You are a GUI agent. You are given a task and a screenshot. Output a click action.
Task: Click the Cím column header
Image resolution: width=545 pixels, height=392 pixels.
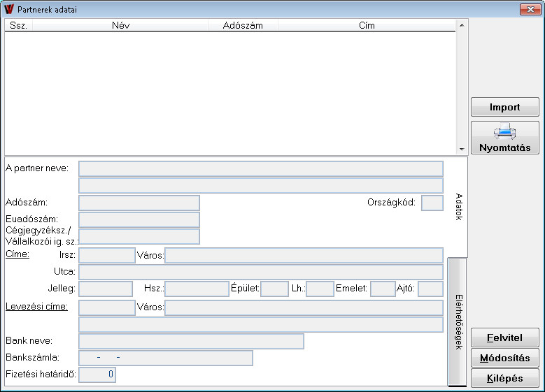tap(367, 25)
